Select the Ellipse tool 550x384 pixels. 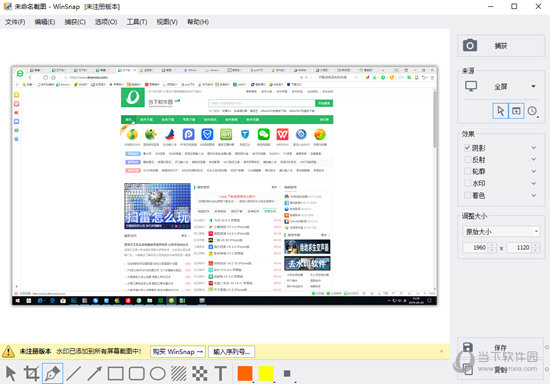(158, 374)
